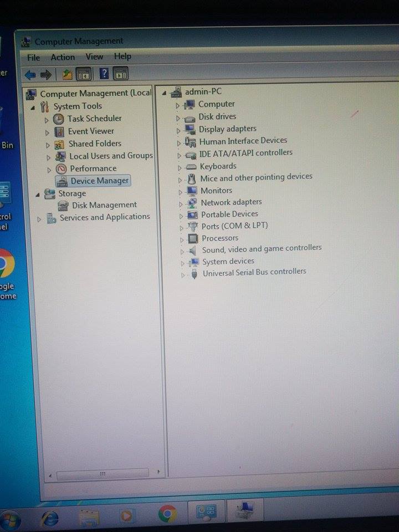This screenshot has width=399, height=532.
Task: Open Google Chrome from the taskbar
Action: [x=167, y=514]
